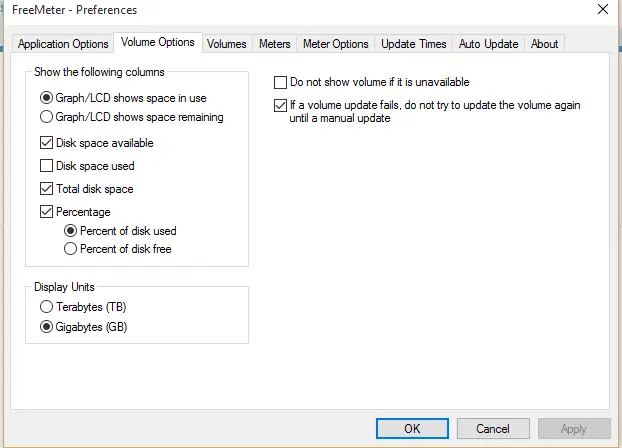The width and height of the screenshot is (622, 448).
Task: Open the Volumes tab
Action: pyautogui.click(x=227, y=44)
